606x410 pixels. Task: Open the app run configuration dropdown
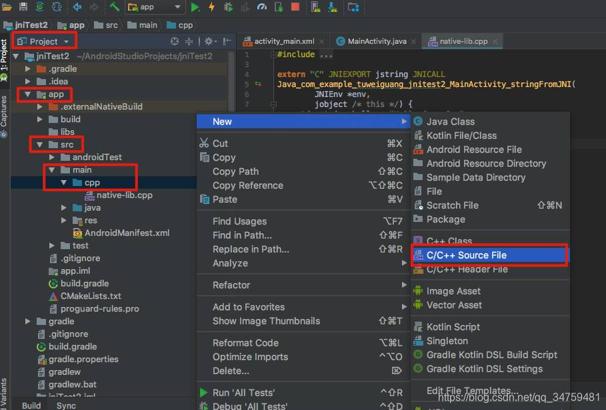point(154,7)
